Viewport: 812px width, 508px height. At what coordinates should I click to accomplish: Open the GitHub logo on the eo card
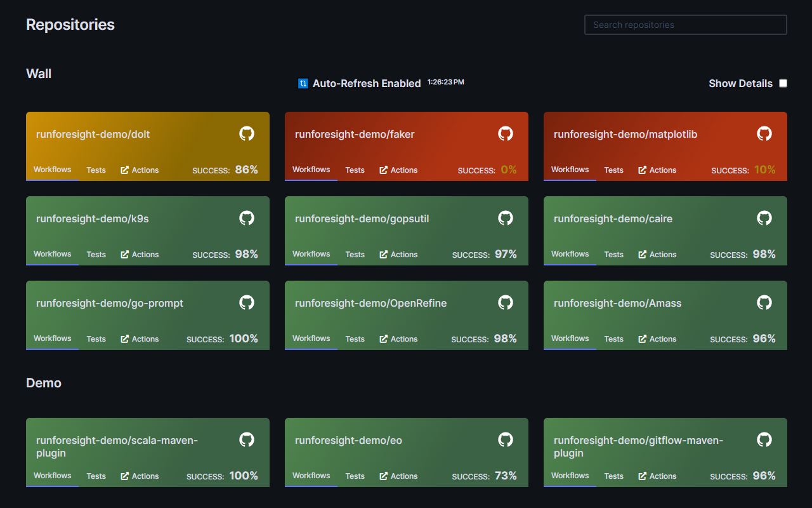505,439
